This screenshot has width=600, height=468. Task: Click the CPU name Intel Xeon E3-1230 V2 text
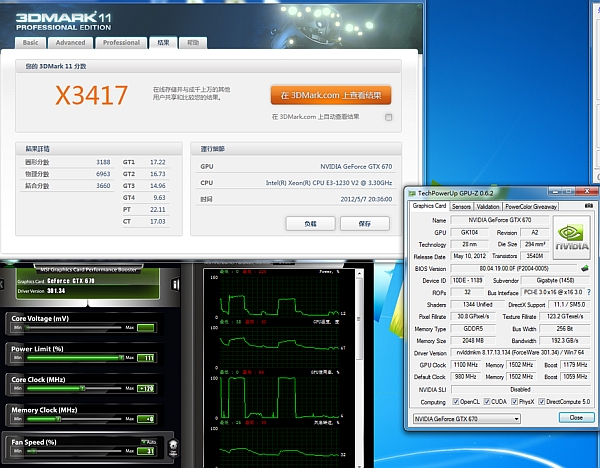(329, 183)
